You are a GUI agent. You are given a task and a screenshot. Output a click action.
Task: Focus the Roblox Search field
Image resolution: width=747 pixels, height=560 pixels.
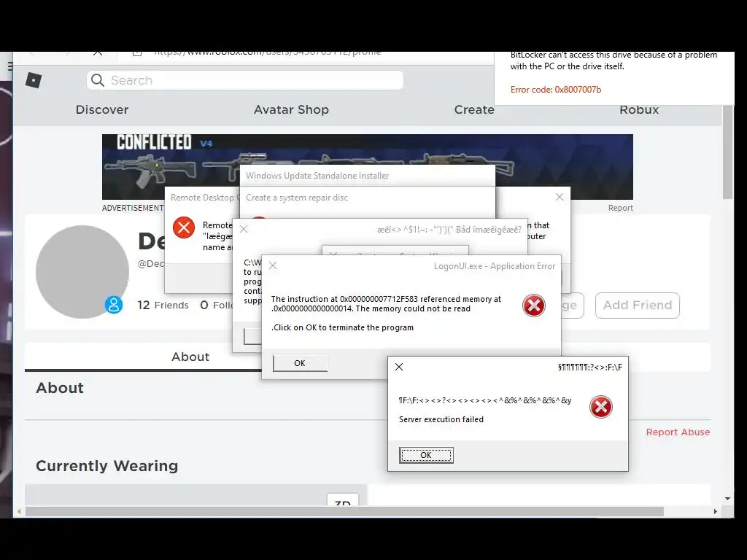[245, 80]
